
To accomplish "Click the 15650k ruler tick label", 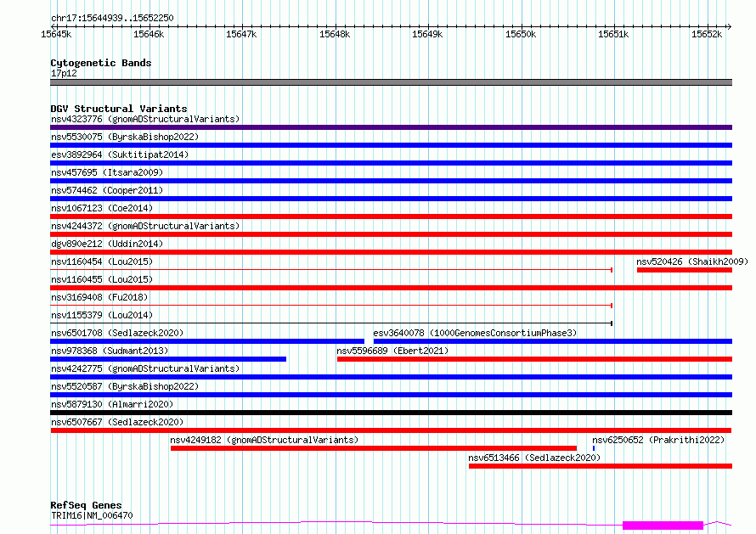I will 521,34.
